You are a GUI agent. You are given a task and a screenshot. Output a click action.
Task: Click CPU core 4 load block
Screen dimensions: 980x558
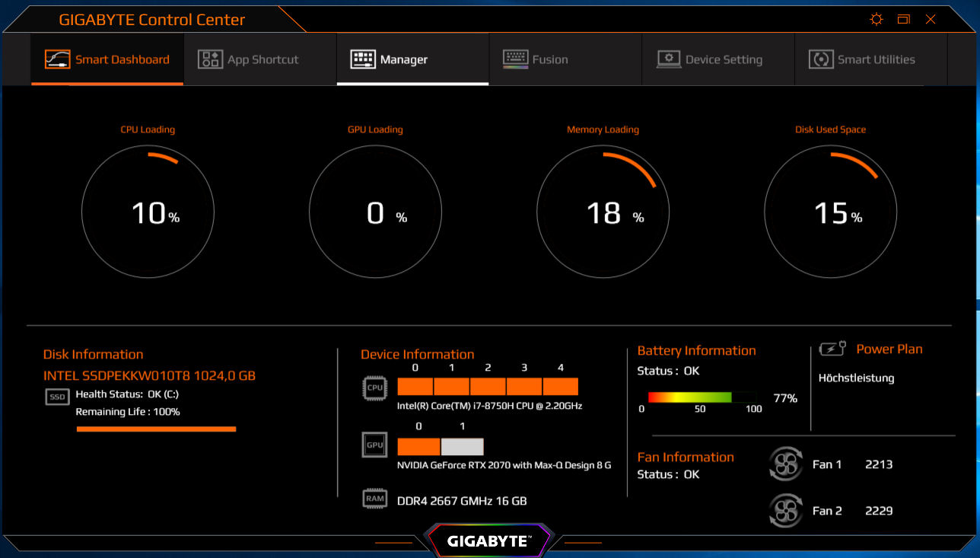click(x=561, y=386)
